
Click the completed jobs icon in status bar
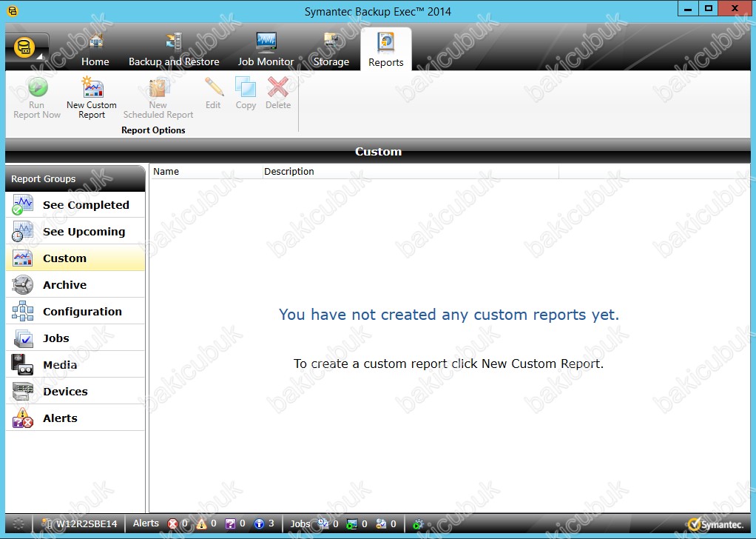coord(381,523)
